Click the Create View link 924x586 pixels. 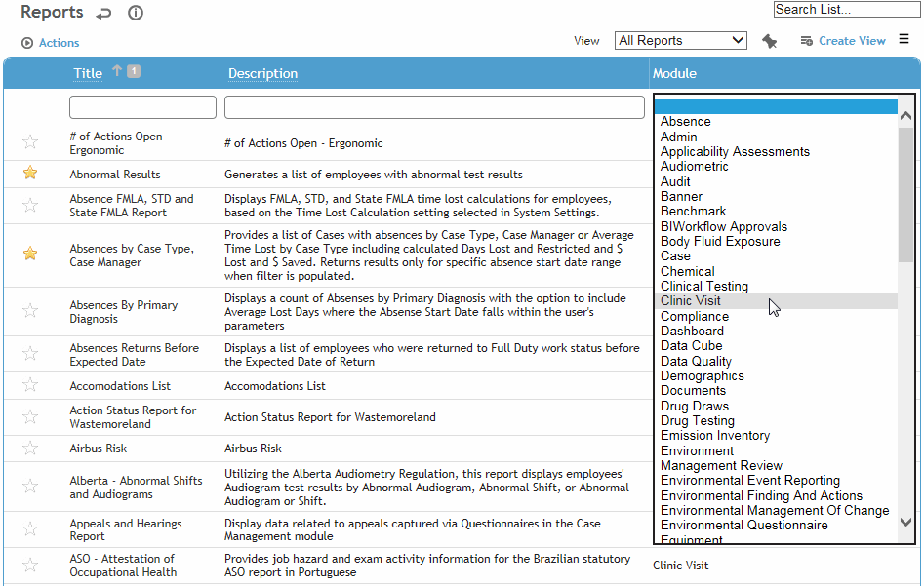(x=852, y=41)
